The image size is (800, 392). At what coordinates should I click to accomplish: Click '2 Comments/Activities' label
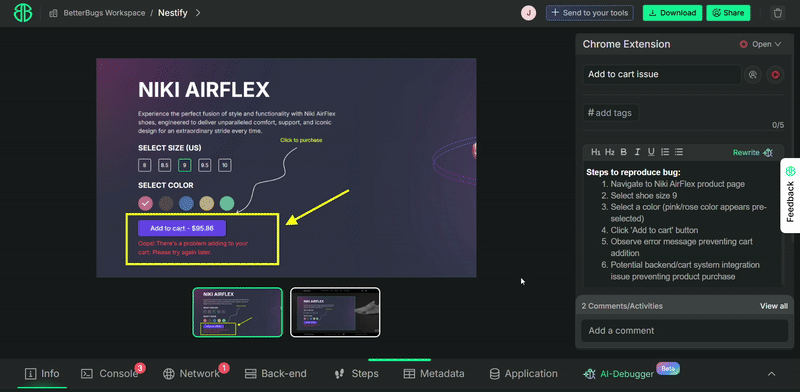[622, 306]
